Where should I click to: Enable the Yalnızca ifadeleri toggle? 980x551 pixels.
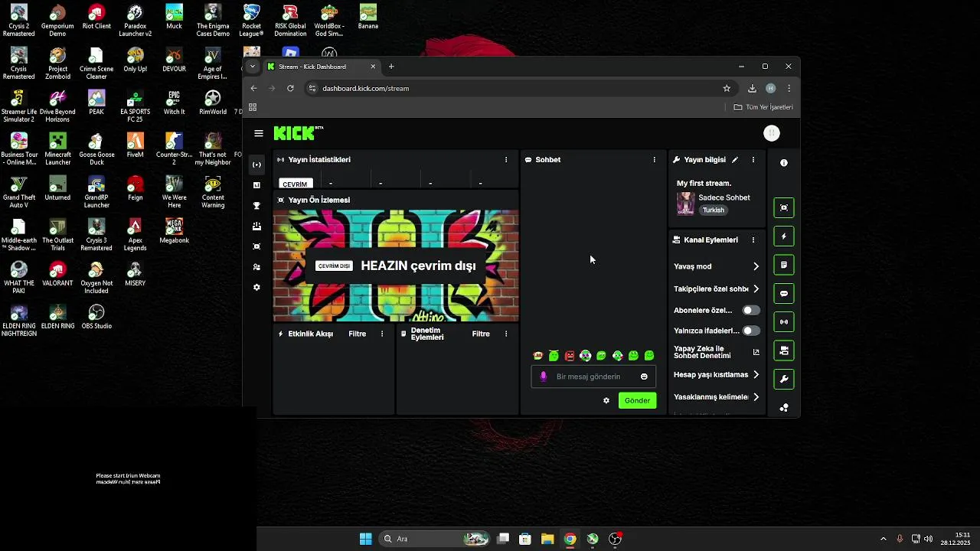click(x=751, y=331)
